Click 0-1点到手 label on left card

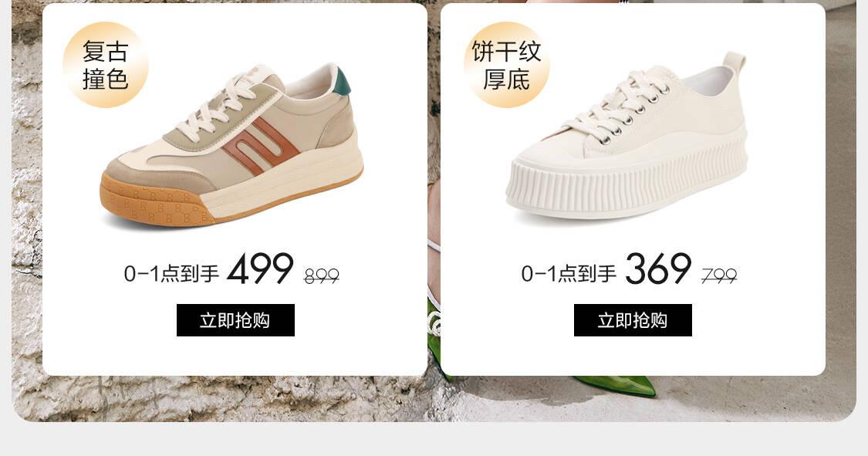(x=171, y=273)
